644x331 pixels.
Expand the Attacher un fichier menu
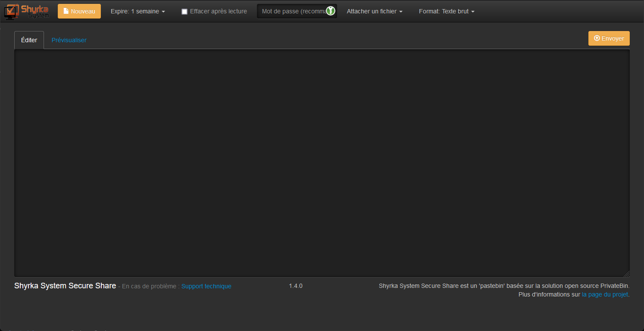374,11
